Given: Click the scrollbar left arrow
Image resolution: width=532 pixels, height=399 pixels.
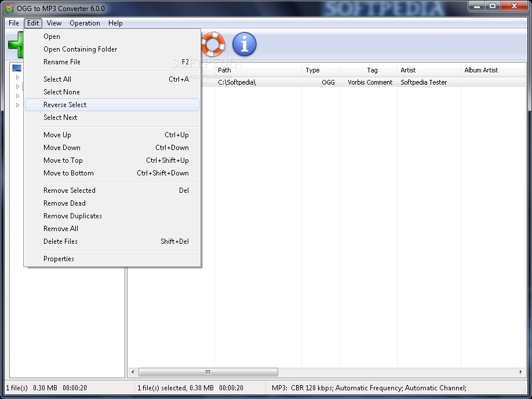Looking at the screenshot, I should click(133, 372).
